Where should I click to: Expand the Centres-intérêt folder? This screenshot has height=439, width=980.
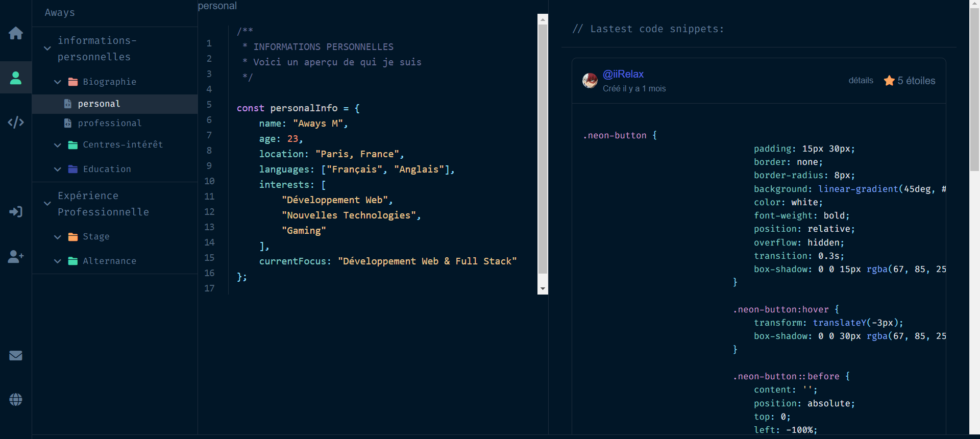tap(58, 145)
